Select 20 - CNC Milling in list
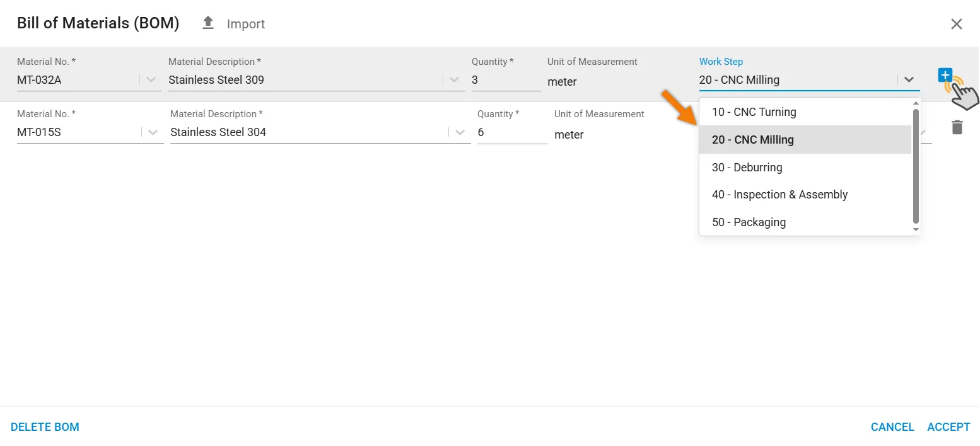 pos(805,140)
